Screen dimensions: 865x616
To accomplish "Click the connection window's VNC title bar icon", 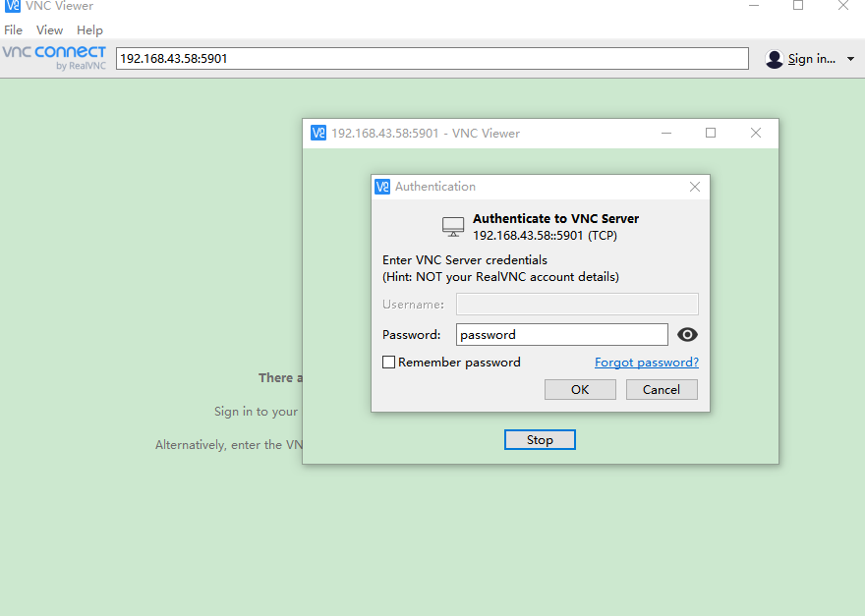I will (318, 133).
